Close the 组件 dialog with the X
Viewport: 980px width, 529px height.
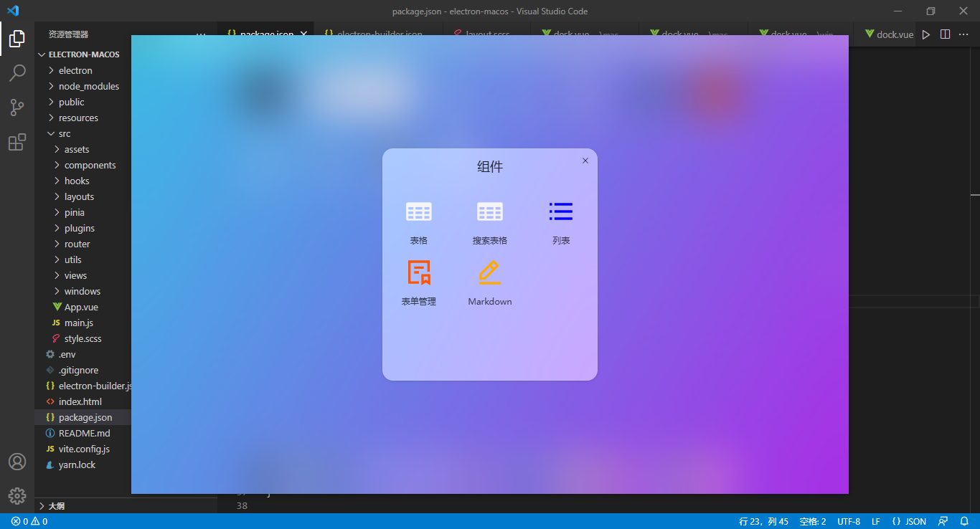coord(585,161)
